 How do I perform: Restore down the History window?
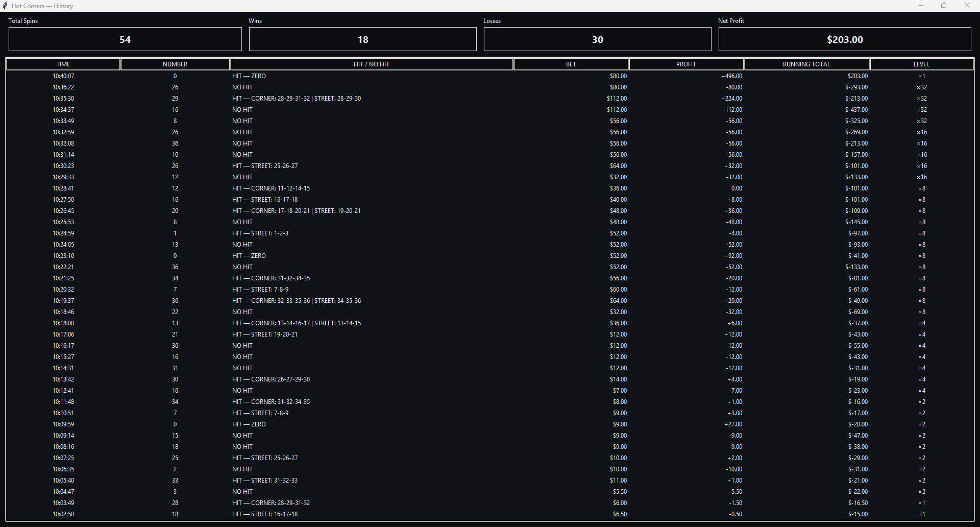coord(944,6)
